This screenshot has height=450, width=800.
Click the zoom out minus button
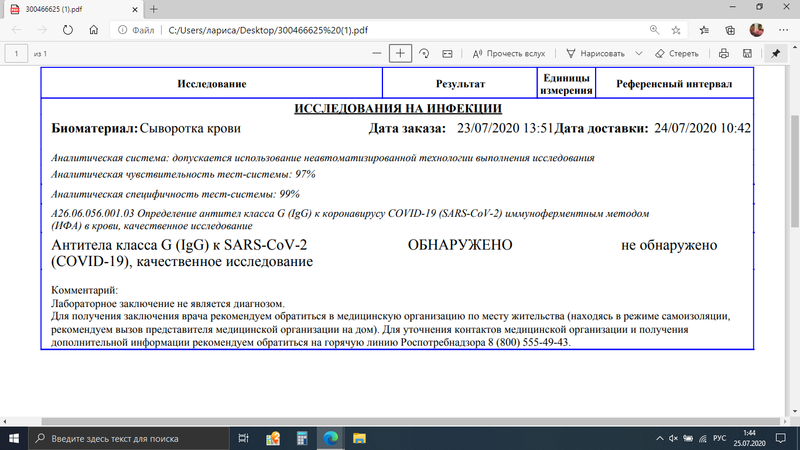(x=375, y=53)
